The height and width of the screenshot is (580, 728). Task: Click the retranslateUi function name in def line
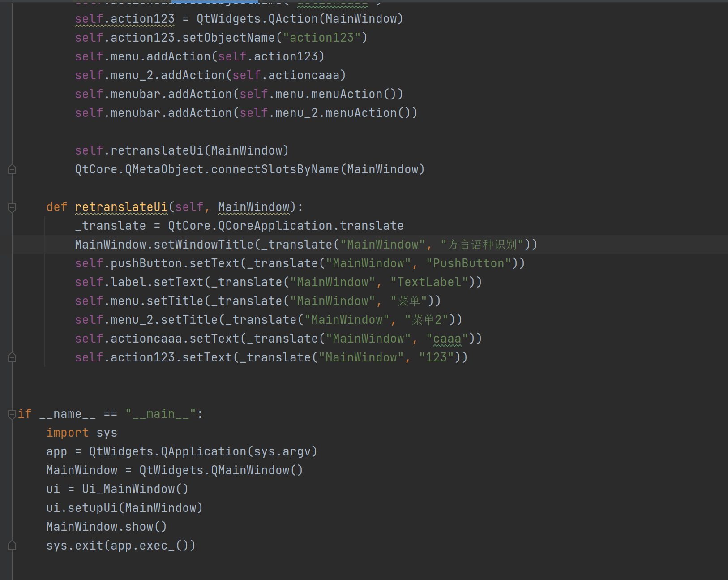121,207
